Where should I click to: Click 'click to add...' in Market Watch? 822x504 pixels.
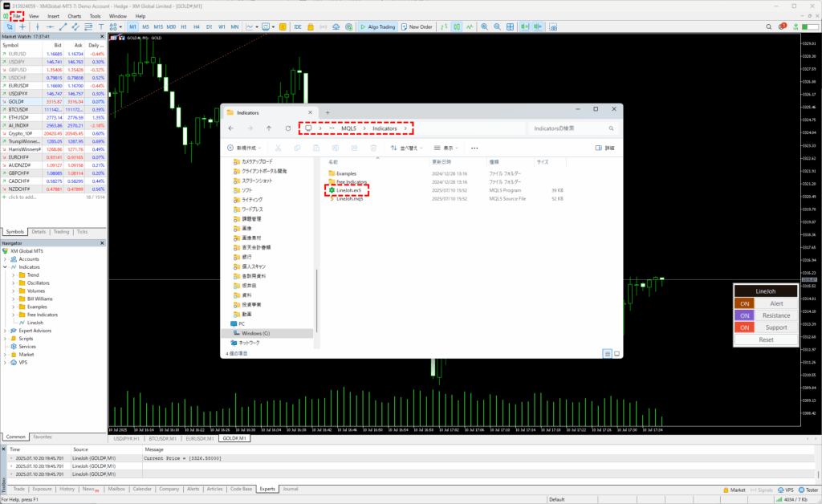(22, 197)
